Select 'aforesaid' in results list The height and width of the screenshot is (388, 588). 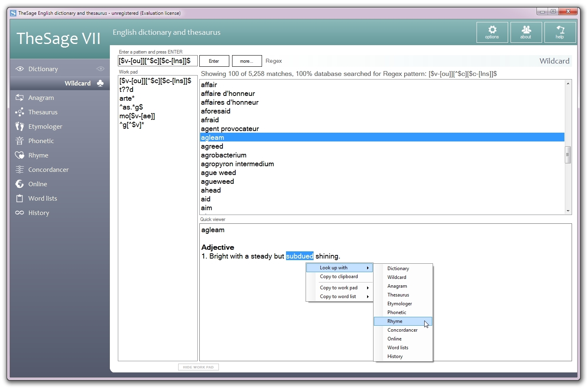[382, 111]
